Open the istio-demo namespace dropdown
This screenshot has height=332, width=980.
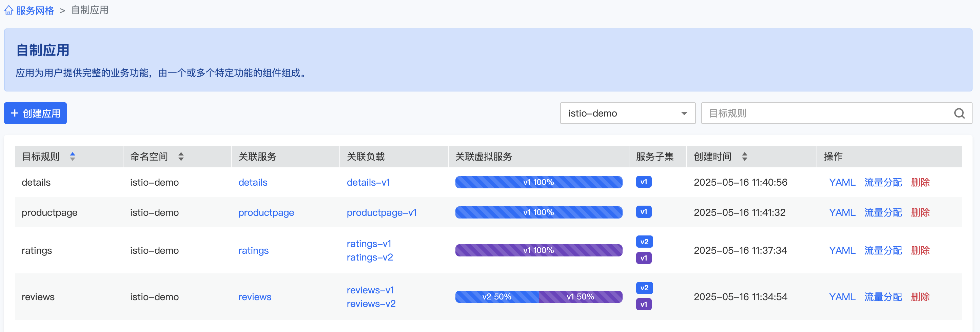[628, 113]
